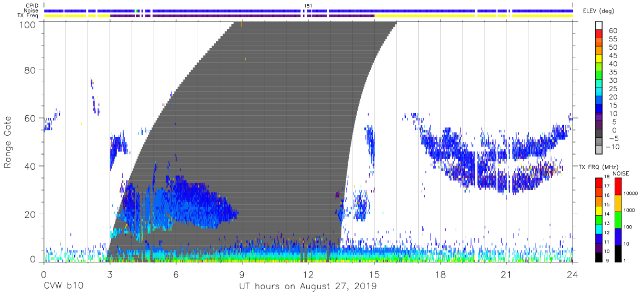Click the 'CPID' row label

coord(32,6)
